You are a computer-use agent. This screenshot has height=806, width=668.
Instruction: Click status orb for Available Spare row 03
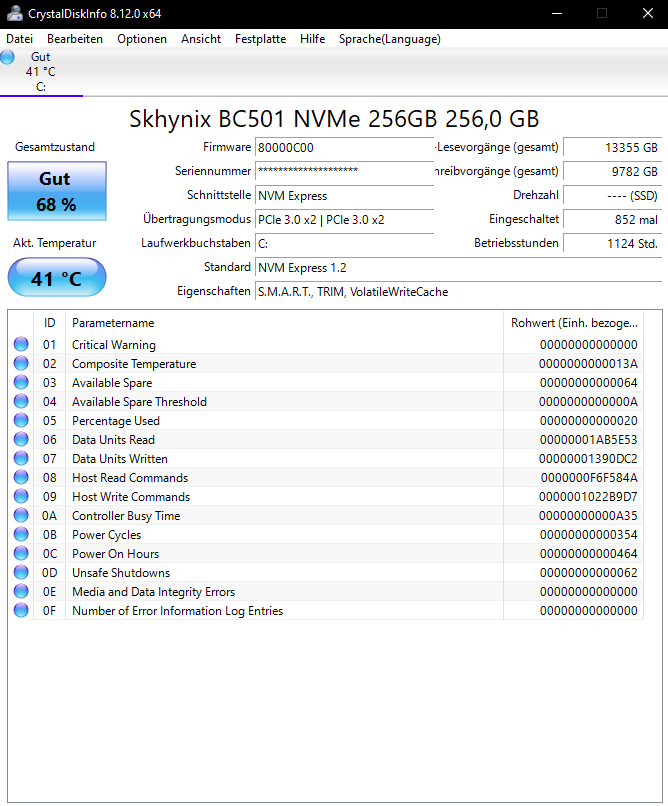pos(21,382)
